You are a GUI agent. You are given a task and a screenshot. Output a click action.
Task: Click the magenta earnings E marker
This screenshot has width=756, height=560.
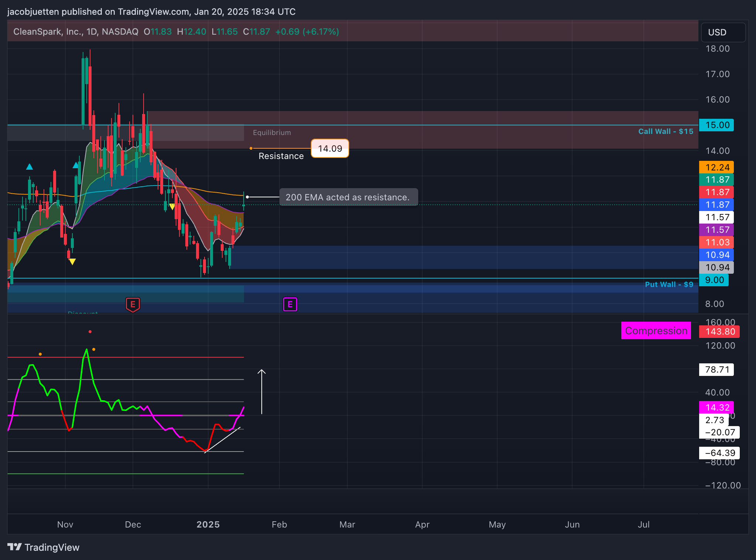tap(290, 304)
